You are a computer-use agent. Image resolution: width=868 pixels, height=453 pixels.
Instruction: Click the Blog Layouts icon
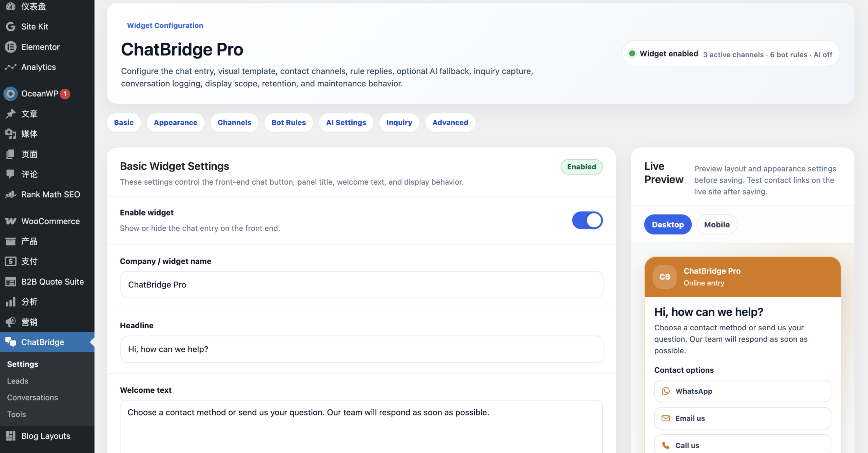[x=11, y=436]
